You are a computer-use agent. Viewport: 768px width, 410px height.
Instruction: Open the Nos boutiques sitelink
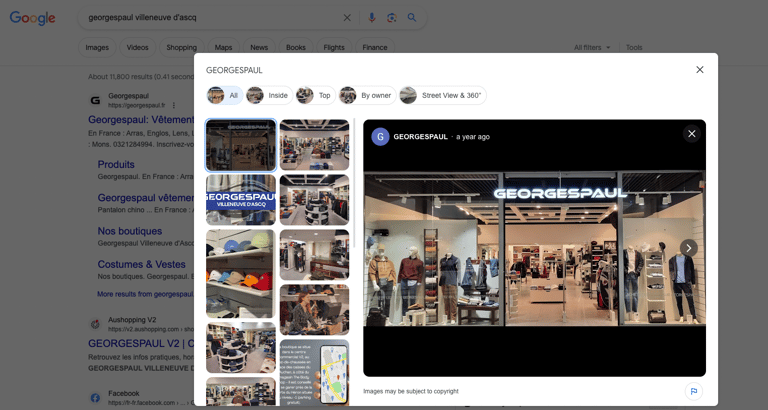coord(130,231)
